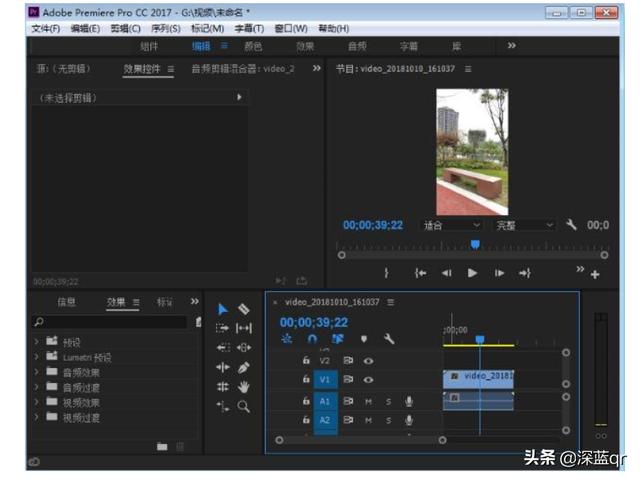Click the program monitor button editor plus icon

[595, 274]
